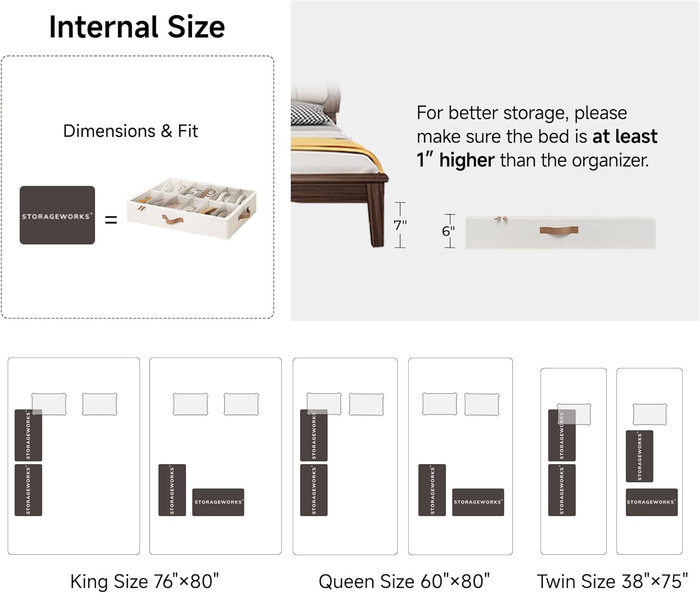Click the Twin Size 38"×75" caption

pos(612,581)
